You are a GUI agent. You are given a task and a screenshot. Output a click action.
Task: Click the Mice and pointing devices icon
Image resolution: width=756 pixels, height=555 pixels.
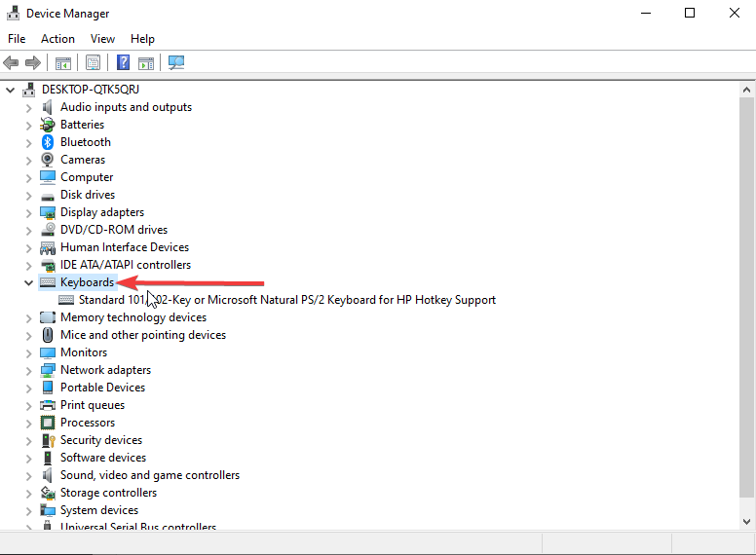pos(47,335)
